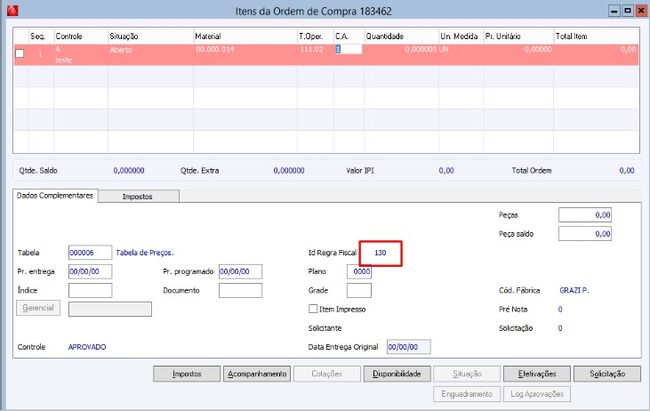Viewport: 650px width, 411px height.
Task: Select material code 00.000.014
Action: [215, 49]
